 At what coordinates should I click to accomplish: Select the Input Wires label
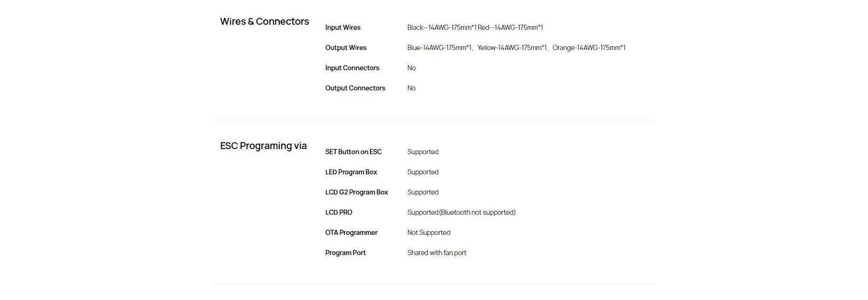click(343, 27)
